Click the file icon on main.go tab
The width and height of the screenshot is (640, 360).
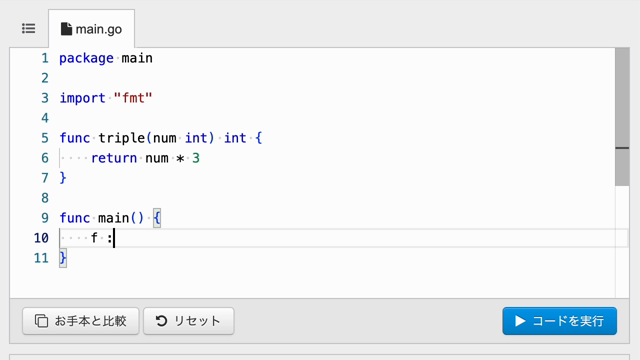pyautogui.click(x=66, y=29)
